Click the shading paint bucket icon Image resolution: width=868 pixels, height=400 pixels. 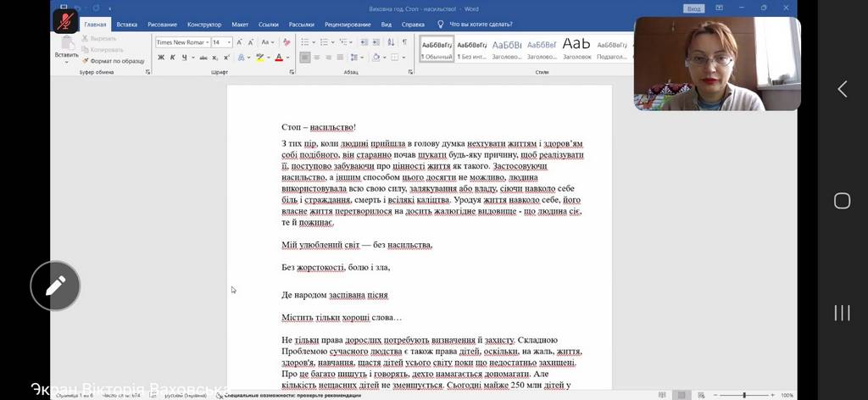[376, 57]
